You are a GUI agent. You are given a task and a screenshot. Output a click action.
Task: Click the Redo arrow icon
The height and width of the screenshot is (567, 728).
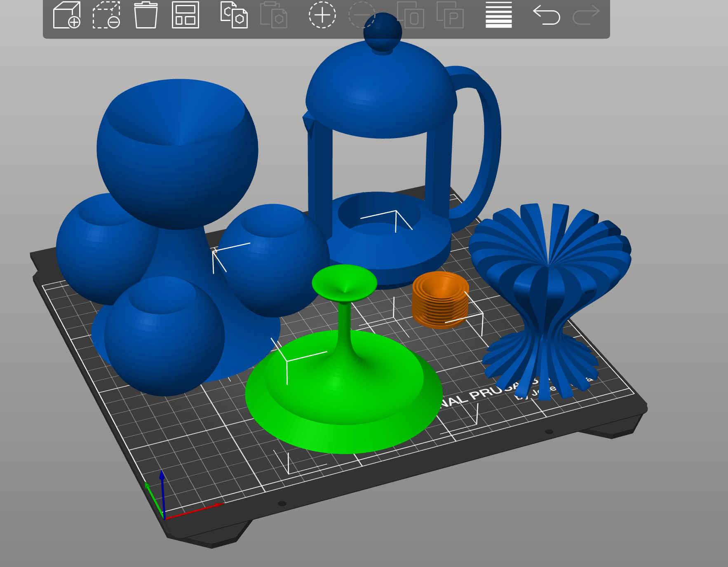pos(586,15)
